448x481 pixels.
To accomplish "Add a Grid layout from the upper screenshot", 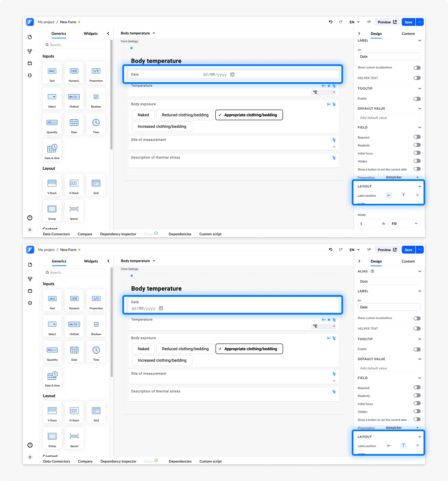I will (x=96, y=185).
